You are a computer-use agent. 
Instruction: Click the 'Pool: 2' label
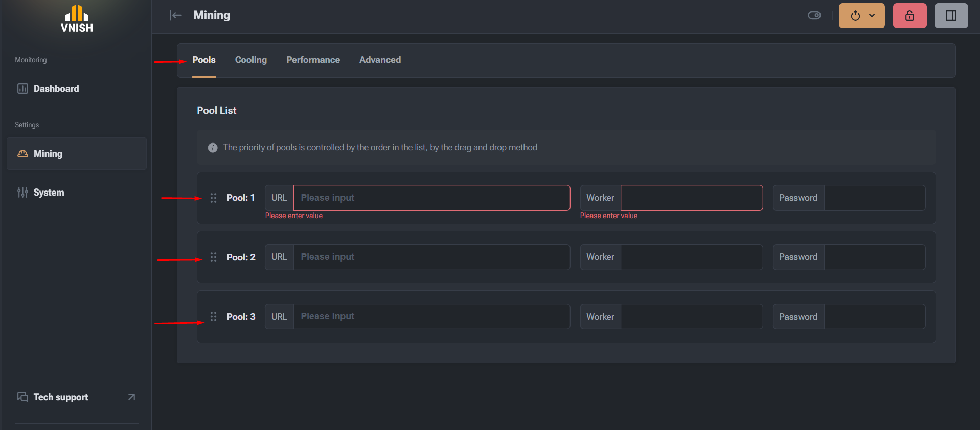241,257
